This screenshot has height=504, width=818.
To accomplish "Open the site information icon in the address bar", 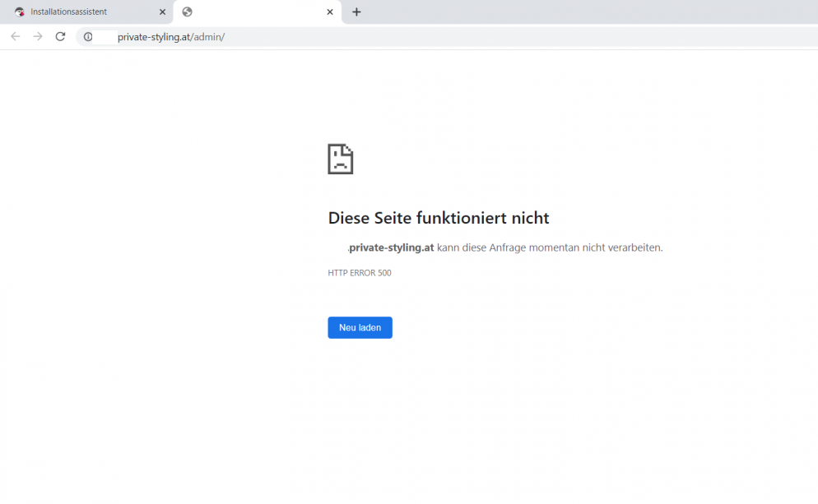I will pyautogui.click(x=88, y=36).
